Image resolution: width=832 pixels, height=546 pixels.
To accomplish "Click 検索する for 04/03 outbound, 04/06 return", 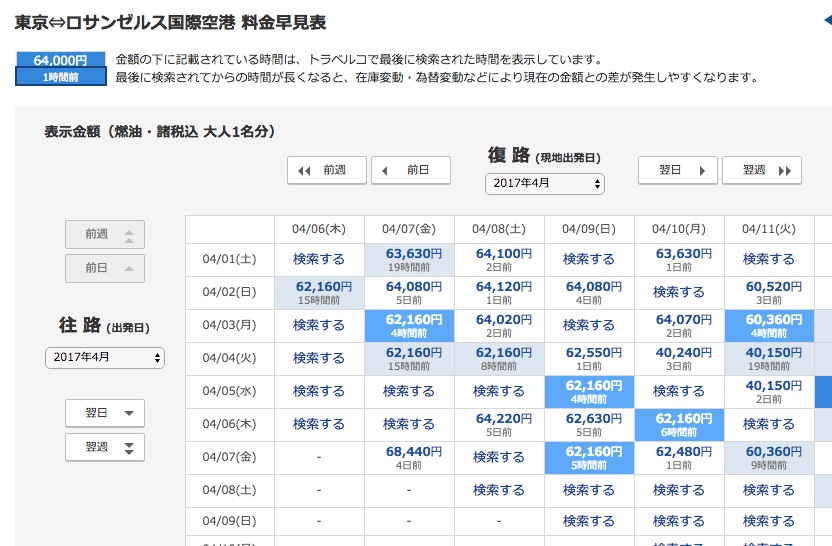I will (x=319, y=325).
